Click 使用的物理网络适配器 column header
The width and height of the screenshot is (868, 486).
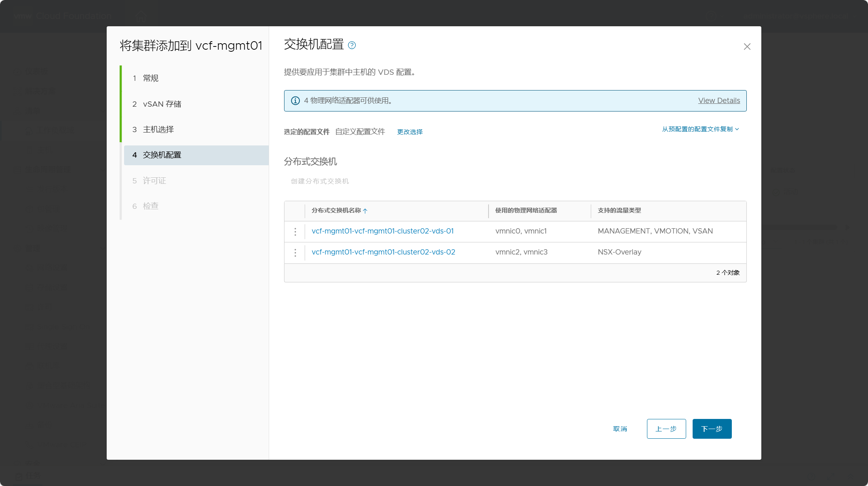coord(526,210)
